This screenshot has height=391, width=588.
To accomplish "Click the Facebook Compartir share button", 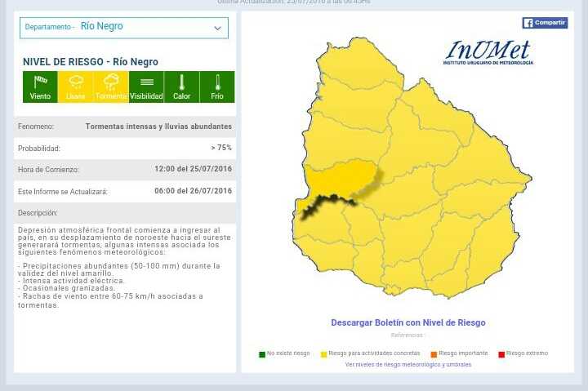I will click(545, 23).
